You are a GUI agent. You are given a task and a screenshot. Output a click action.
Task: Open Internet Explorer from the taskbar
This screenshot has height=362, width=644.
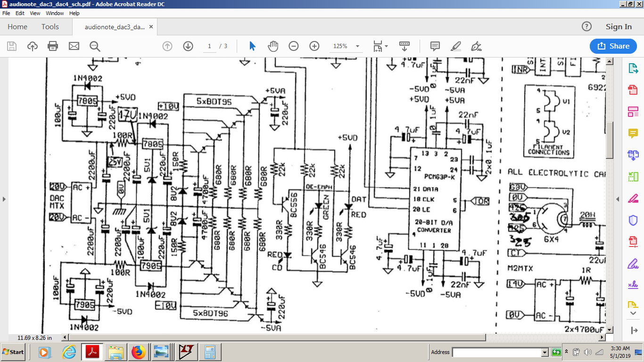(x=69, y=352)
